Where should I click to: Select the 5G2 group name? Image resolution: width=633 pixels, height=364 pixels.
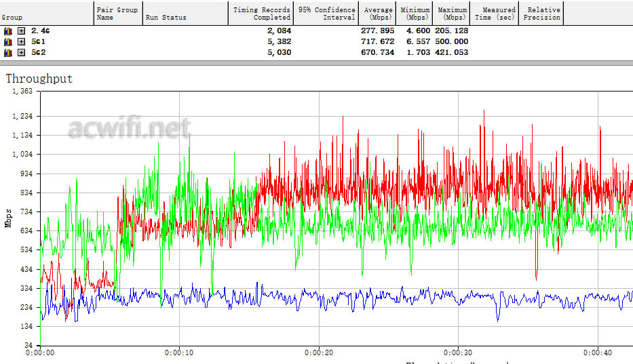coord(38,52)
